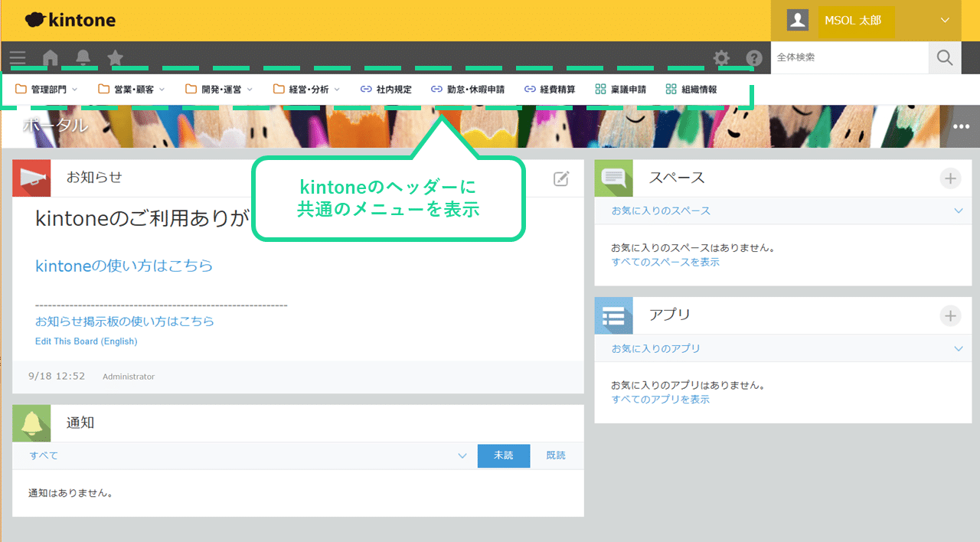This screenshot has height=542, width=980.
Task: Click the kintone logo
Action: pyautogui.click(x=70, y=20)
